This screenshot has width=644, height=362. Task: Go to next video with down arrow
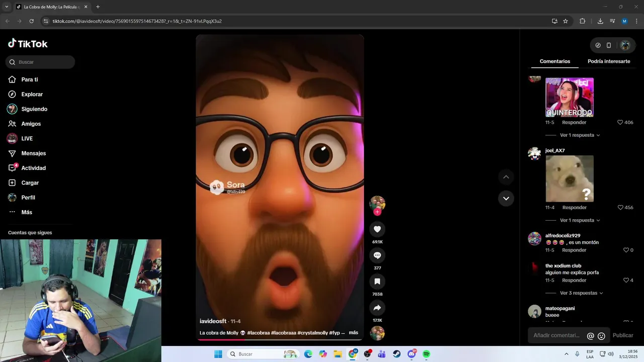coord(506,198)
